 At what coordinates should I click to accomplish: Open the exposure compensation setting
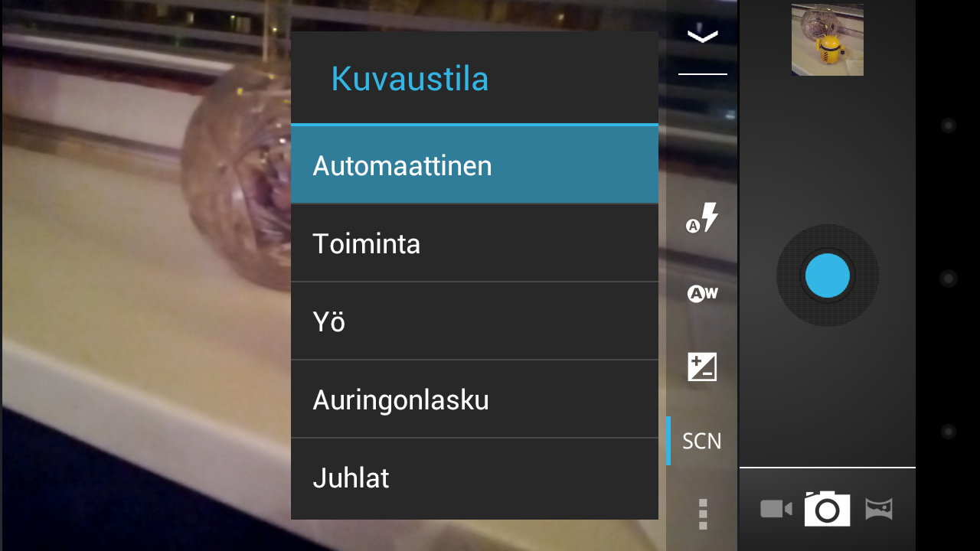(702, 367)
